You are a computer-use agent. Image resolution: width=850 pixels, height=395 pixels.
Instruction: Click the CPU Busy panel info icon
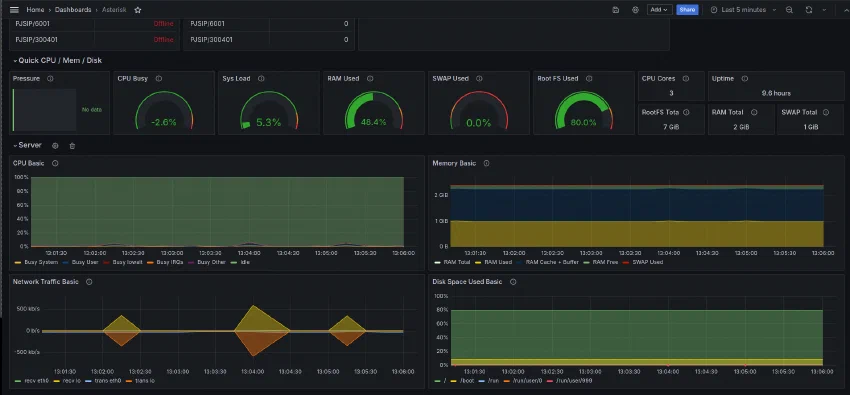coord(159,79)
